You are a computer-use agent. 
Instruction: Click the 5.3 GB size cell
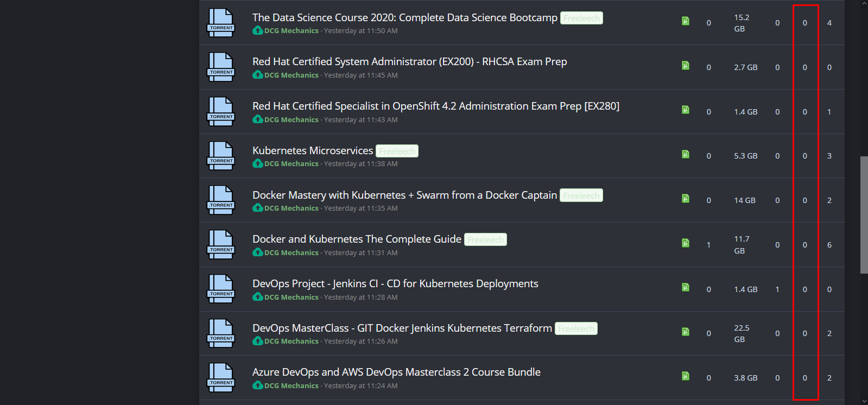click(746, 156)
